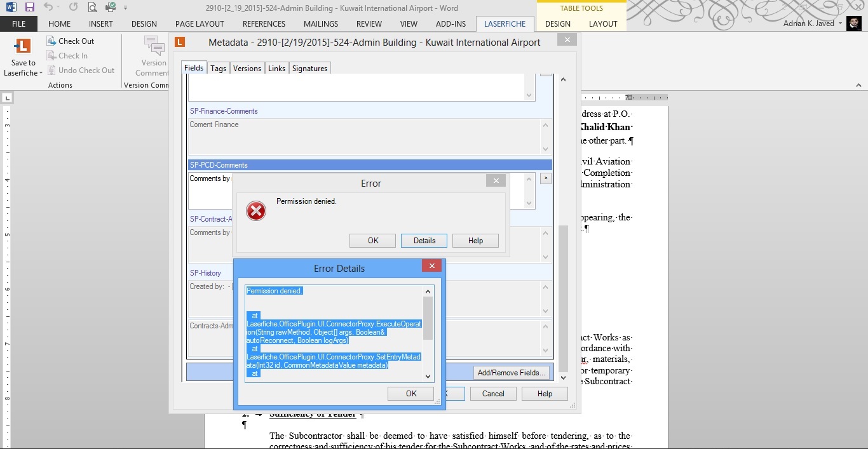This screenshot has height=449, width=868.
Task: Switch to the HOME ribbon tab
Action: point(60,23)
